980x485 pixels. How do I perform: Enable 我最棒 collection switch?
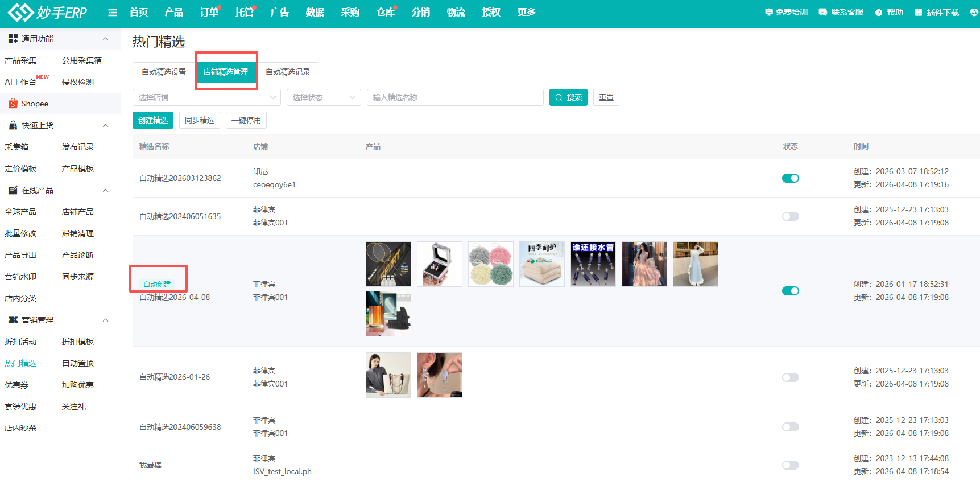click(x=791, y=465)
